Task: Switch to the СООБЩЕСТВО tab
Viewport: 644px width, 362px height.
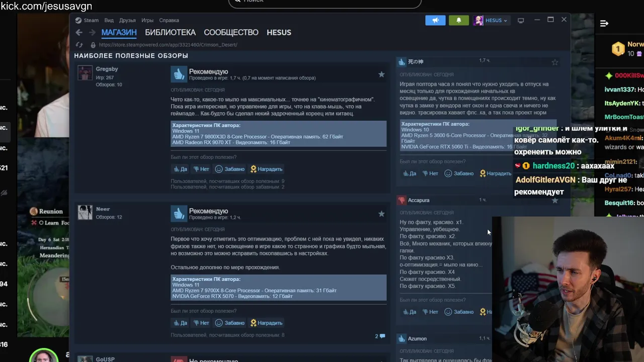Action: click(x=231, y=32)
